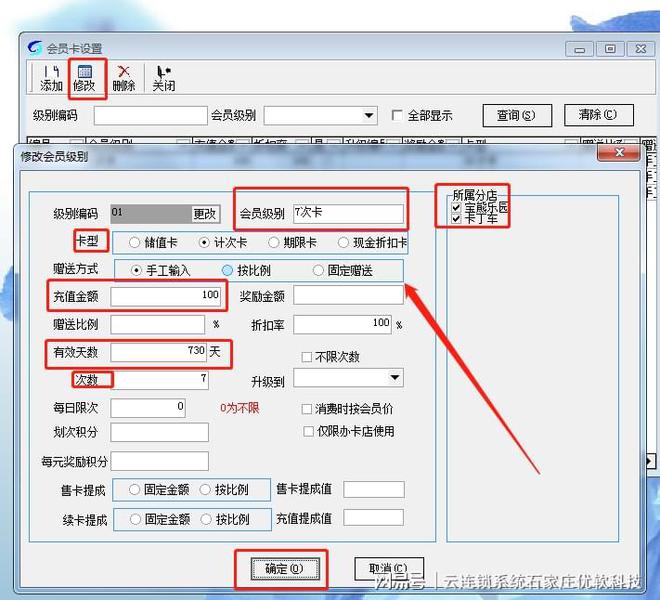Click the 每日限次 input field
The width and height of the screenshot is (660, 600).
point(148,408)
